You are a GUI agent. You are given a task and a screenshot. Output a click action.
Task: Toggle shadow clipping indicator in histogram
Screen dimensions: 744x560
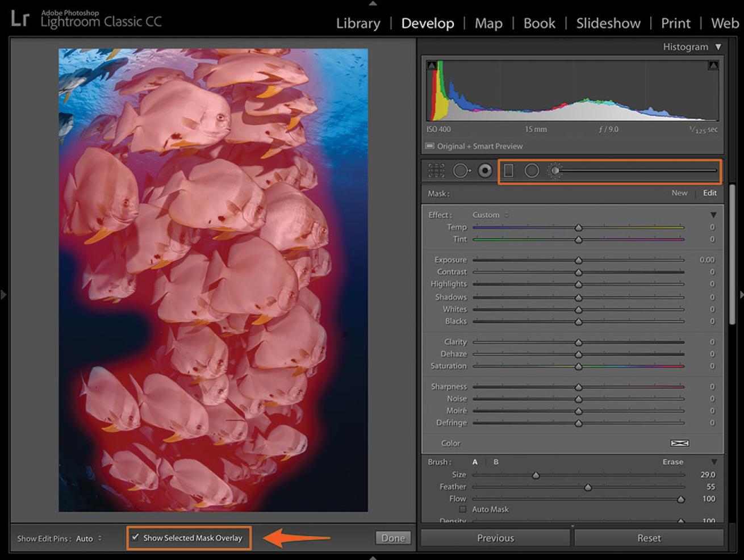point(432,65)
